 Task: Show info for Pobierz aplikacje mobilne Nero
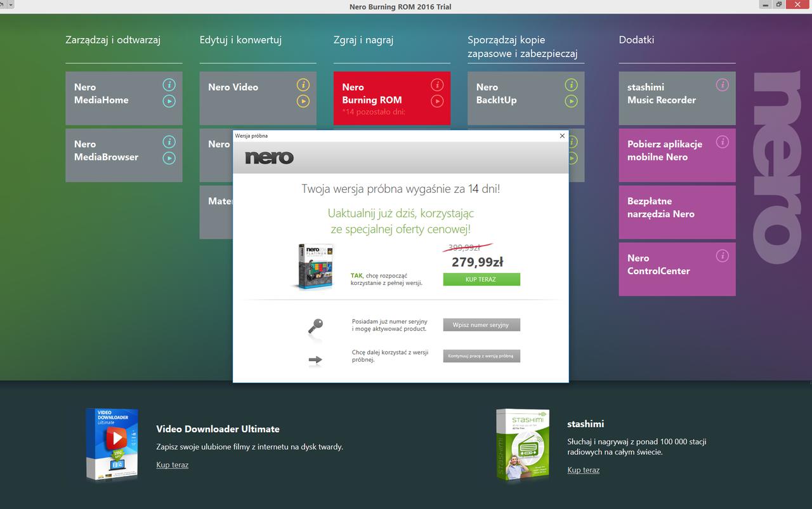[722, 142]
